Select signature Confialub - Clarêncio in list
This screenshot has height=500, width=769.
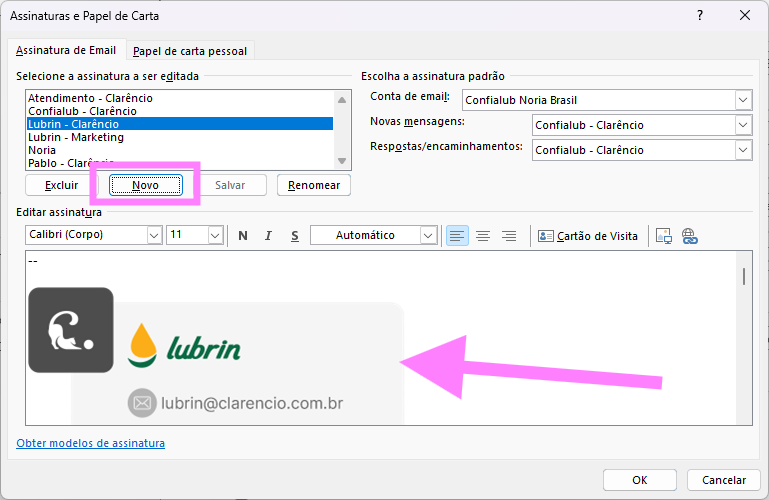coord(180,111)
